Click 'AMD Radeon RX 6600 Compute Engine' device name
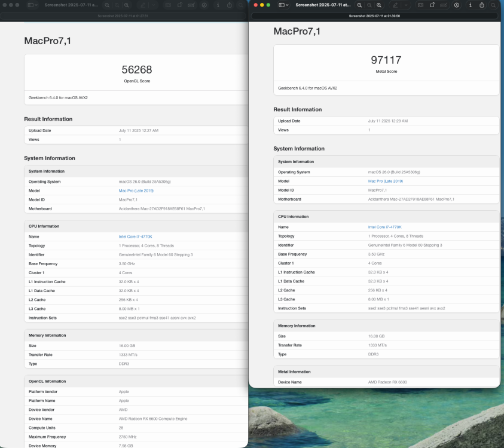 pos(153,419)
